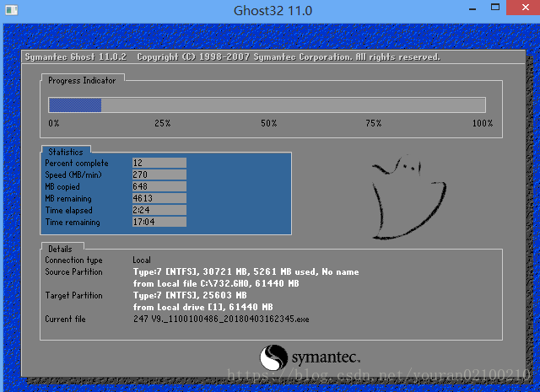Click the Details panel heading
540x392 pixels.
pyautogui.click(x=60, y=249)
